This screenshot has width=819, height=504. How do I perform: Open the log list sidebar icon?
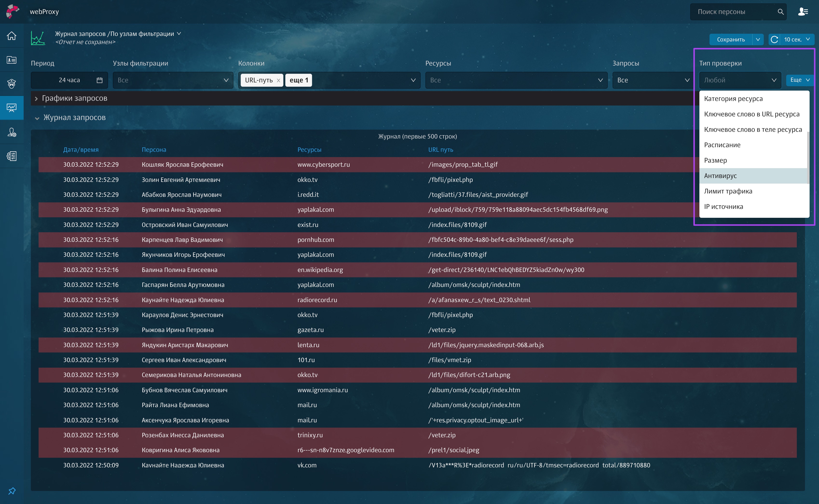[x=12, y=156]
